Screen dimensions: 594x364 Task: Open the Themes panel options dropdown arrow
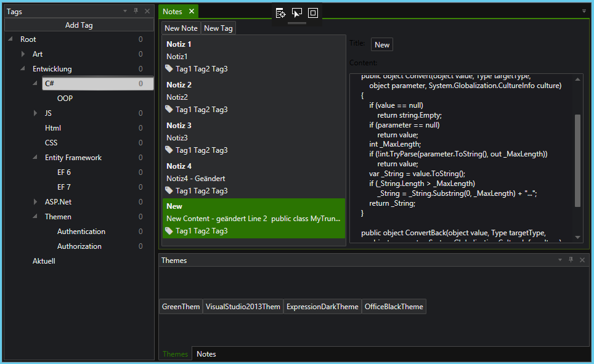[x=560, y=260]
